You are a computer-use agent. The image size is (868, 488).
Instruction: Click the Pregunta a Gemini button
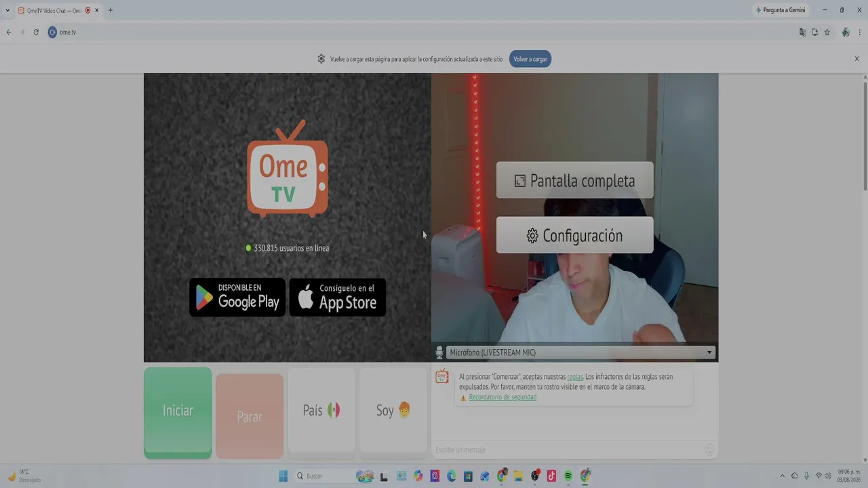click(781, 10)
